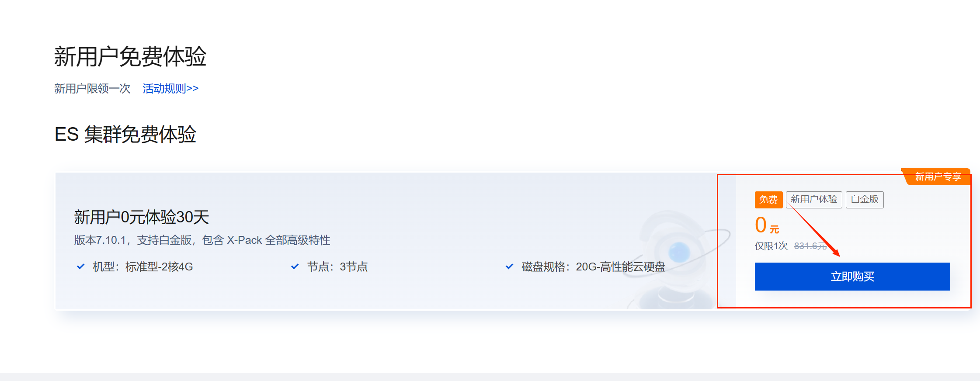Click the 新用户专享 corner ribbon

click(x=937, y=177)
